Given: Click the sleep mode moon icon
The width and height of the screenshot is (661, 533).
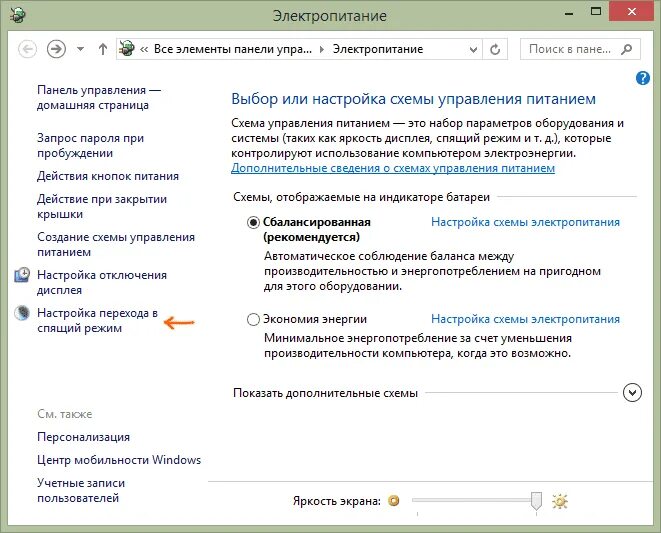Looking at the screenshot, I should (22, 313).
